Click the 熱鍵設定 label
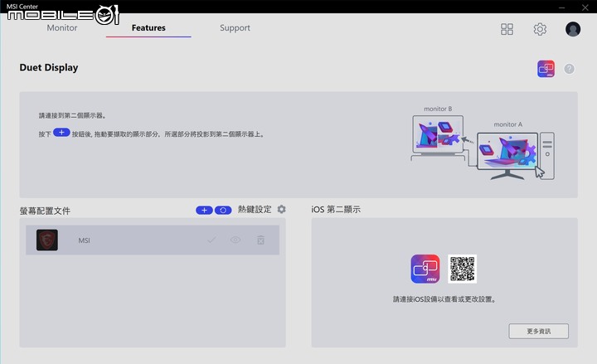Viewport: 597px width, 364px height. pyautogui.click(x=255, y=210)
